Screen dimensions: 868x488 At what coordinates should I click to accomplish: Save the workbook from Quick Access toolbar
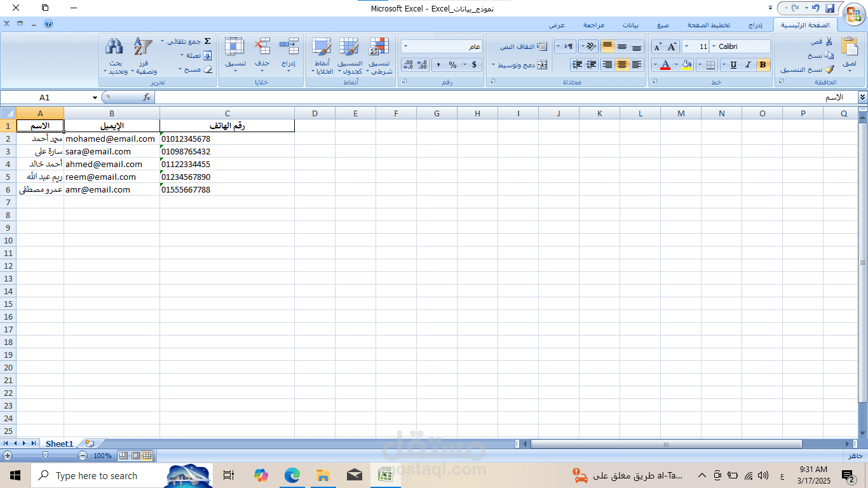(x=829, y=8)
